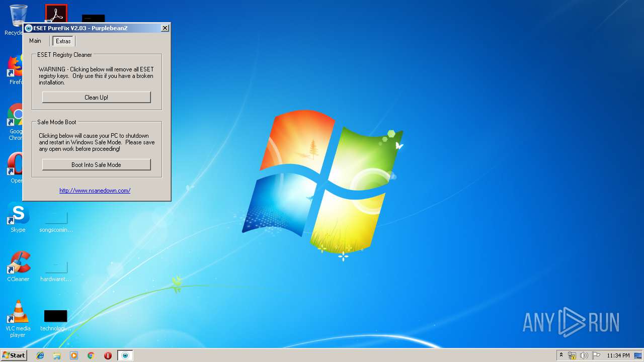Select the ESET PureFix taskbar button
Screen dimensions: 644x362
click(125, 355)
